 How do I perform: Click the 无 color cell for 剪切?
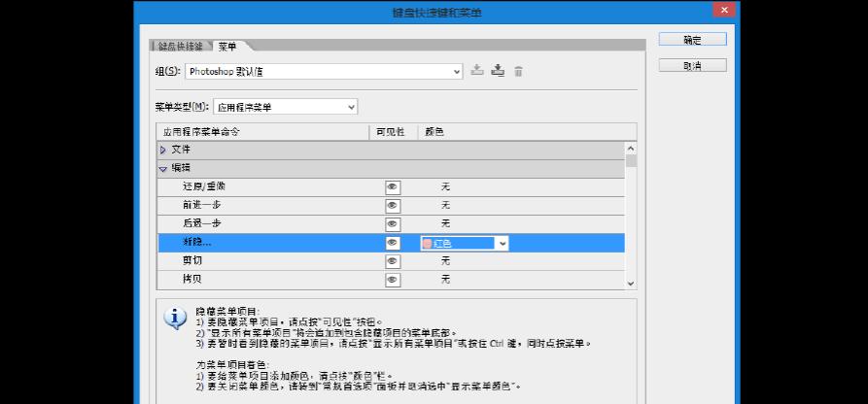(x=445, y=260)
